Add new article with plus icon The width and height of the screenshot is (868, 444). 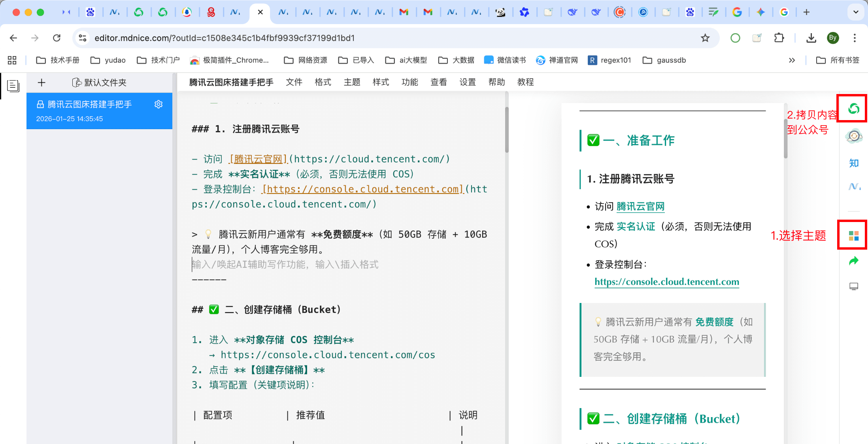tap(42, 83)
